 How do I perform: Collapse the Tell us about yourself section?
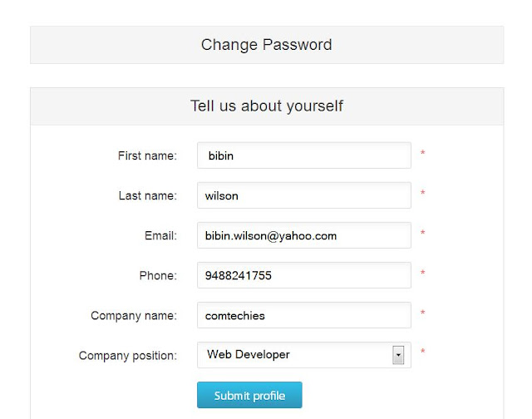(x=267, y=106)
